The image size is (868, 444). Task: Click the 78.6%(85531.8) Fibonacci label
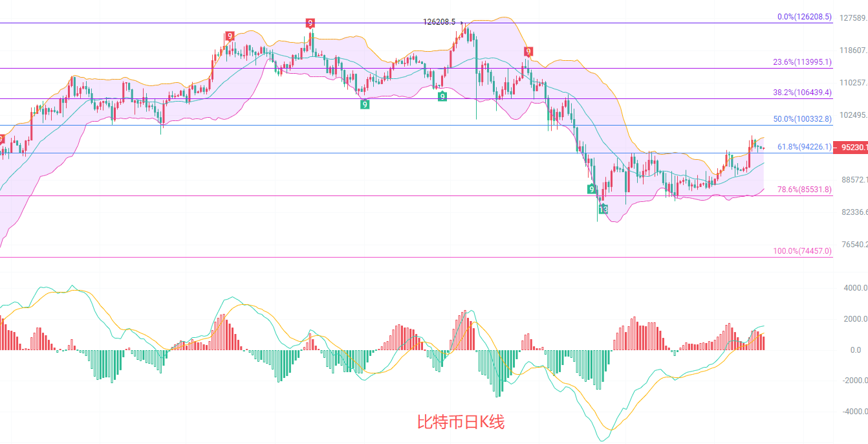coord(804,190)
